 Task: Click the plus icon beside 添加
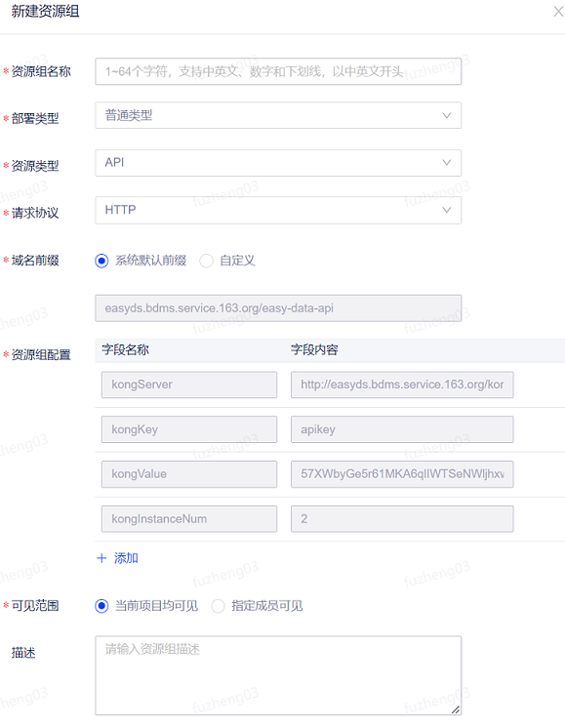tap(101, 558)
